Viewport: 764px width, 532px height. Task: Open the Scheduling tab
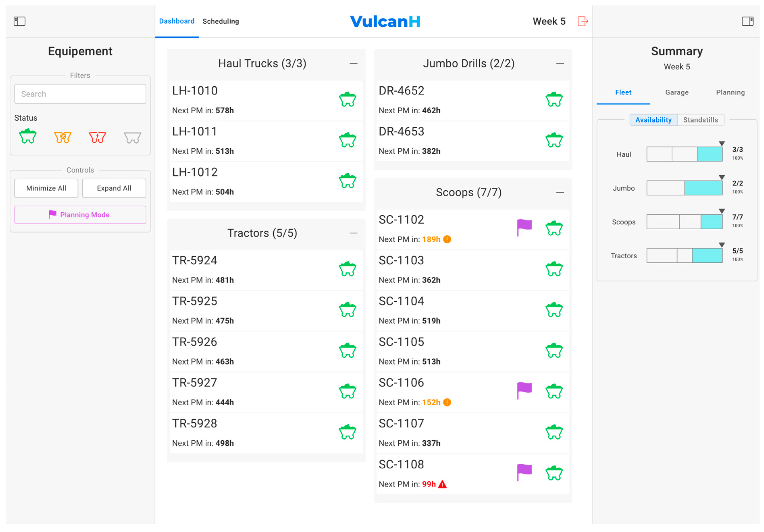(221, 21)
